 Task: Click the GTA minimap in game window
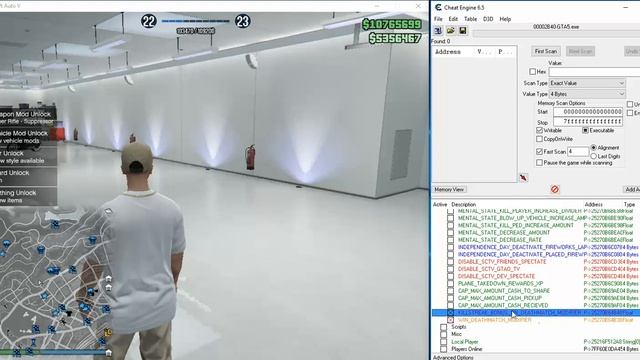(x=56, y=282)
